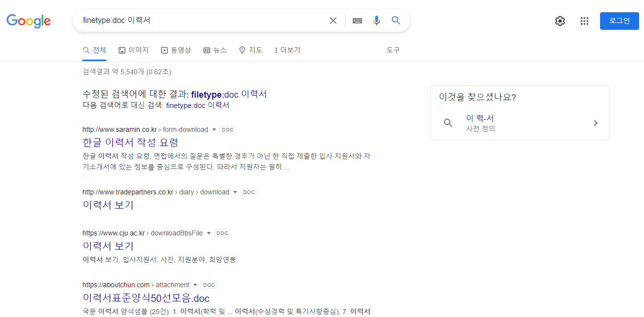Switch to the 동영상 tab

(176, 50)
